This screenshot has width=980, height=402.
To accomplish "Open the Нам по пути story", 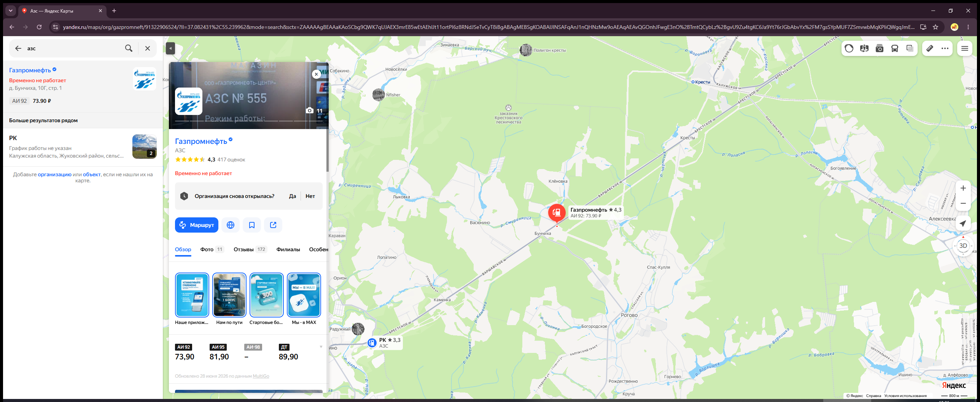I will [229, 295].
